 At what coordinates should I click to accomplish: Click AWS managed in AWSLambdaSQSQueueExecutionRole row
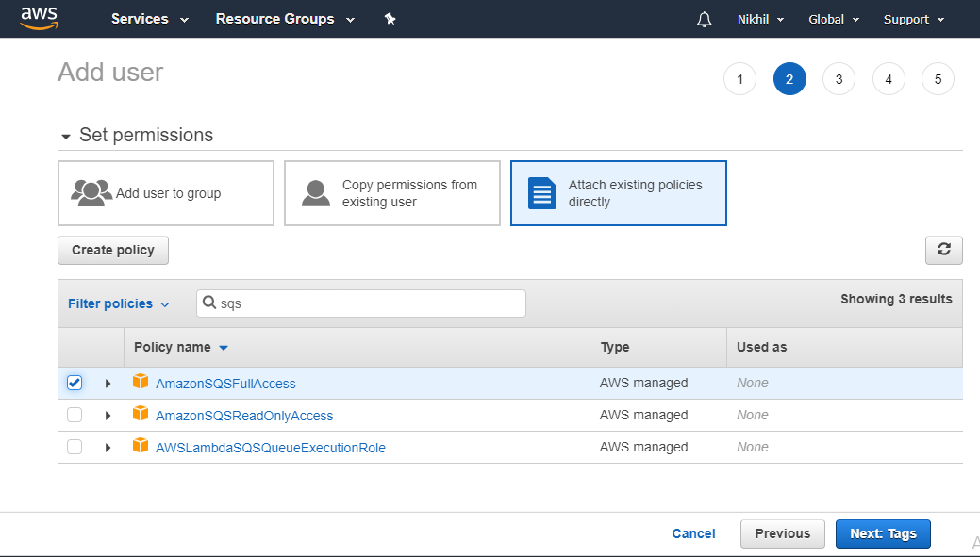[x=644, y=447]
